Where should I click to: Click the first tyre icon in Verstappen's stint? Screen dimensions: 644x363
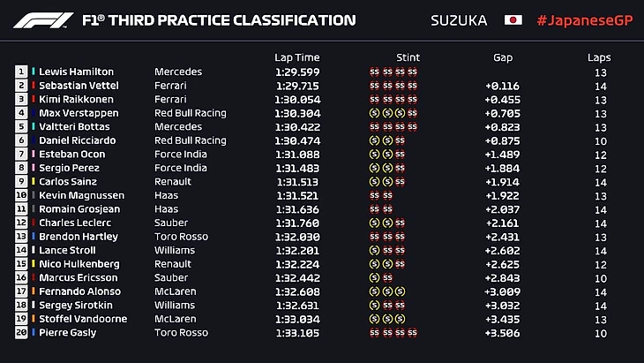point(374,113)
